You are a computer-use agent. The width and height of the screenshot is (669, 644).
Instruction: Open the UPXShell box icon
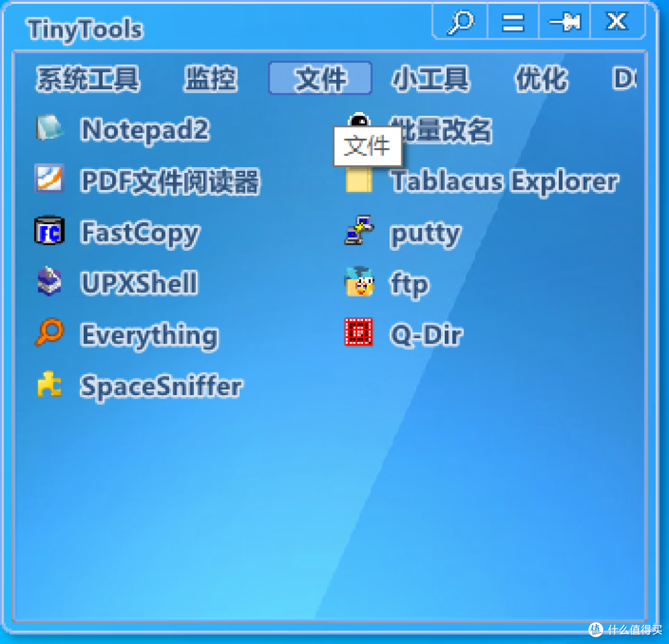(x=50, y=282)
